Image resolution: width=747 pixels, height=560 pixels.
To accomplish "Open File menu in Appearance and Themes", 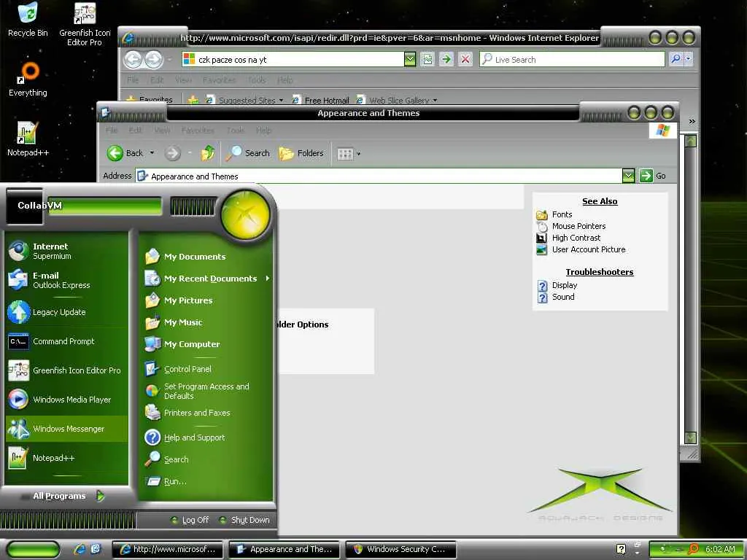I will [x=112, y=130].
